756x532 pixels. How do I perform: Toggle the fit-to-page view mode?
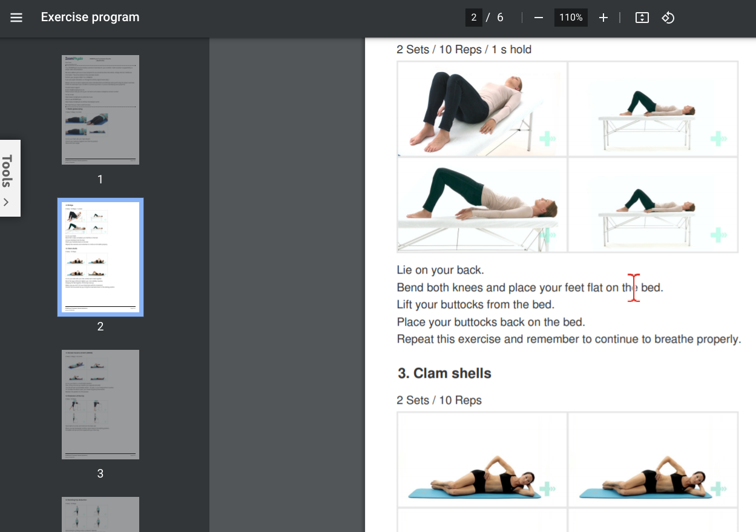click(x=643, y=18)
